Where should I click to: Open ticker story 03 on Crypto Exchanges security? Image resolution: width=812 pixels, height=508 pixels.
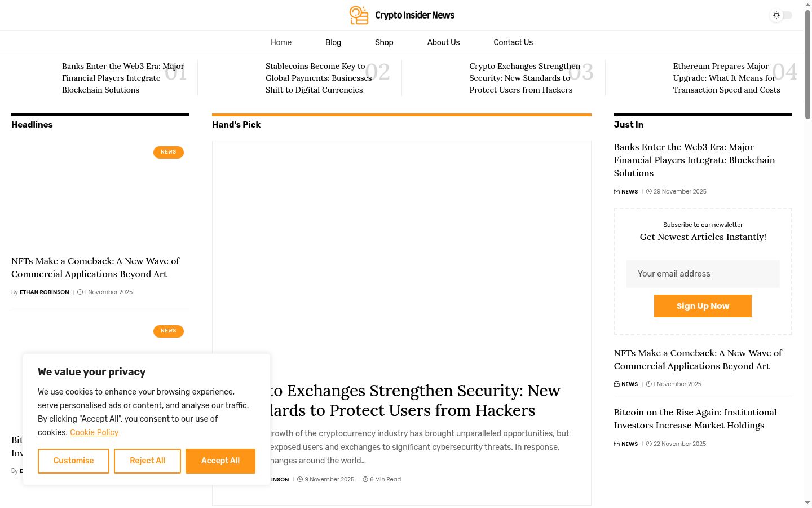point(524,78)
